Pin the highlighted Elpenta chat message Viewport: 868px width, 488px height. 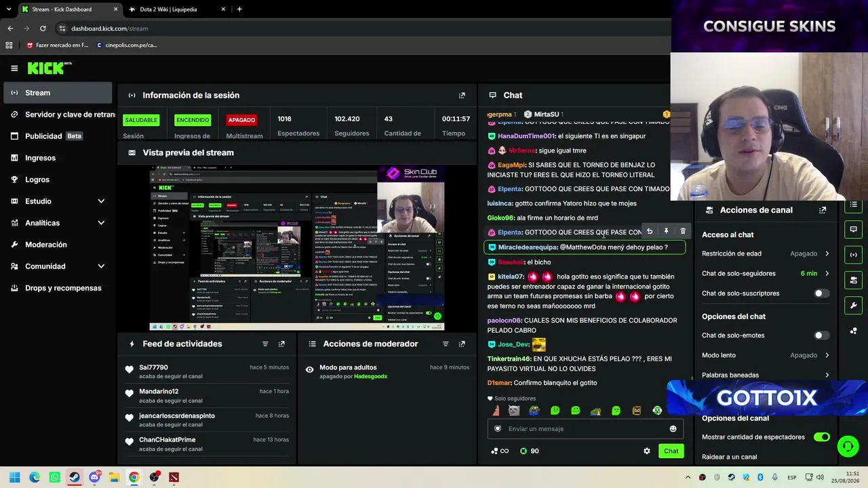[666, 232]
